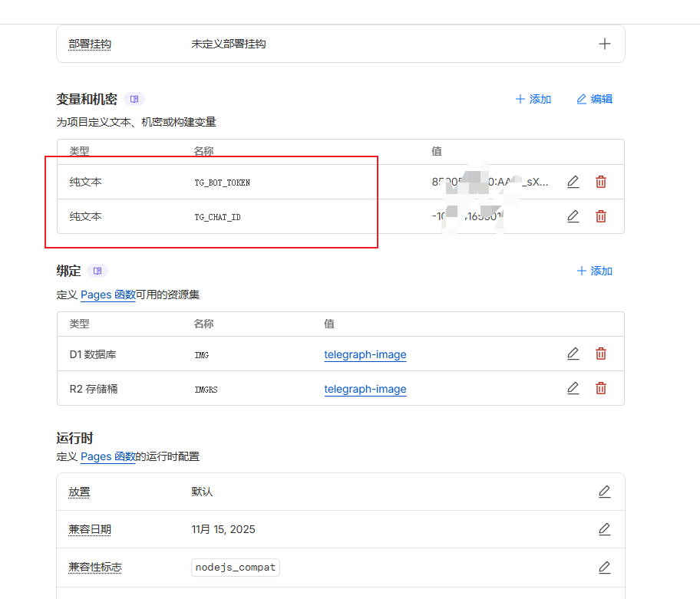Edit the TG_BOT_TOKEN variable
Screen dimensions: 700x599
(x=573, y=182)
